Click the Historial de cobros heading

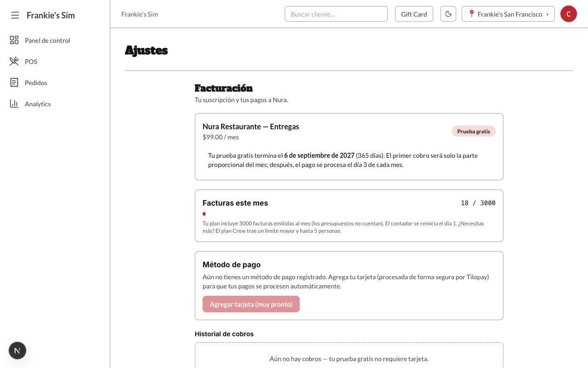(224, 334)
